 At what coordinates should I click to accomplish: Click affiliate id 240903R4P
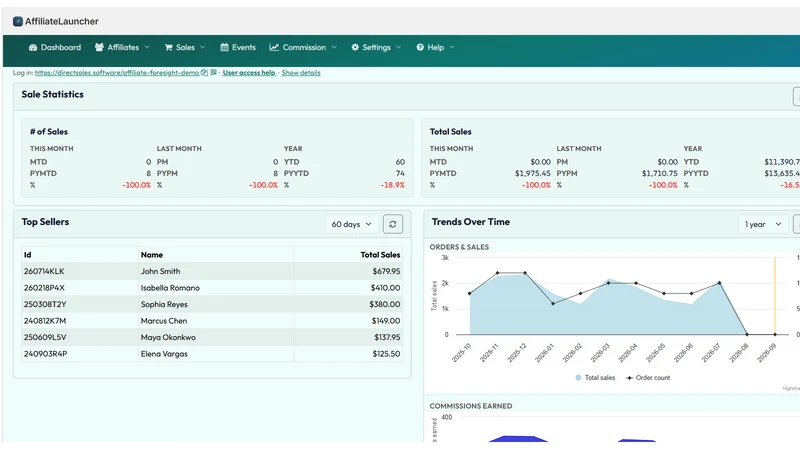(x=45, y=354)
